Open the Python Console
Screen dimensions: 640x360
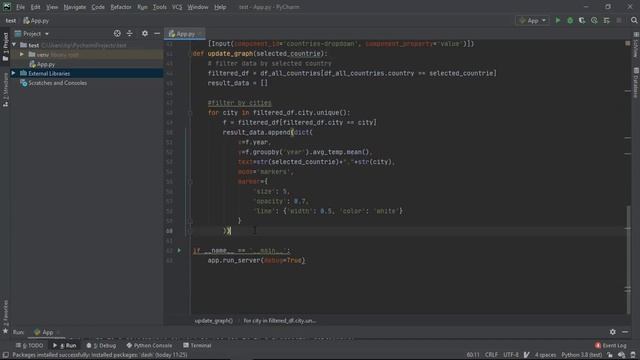click(149, 345)
